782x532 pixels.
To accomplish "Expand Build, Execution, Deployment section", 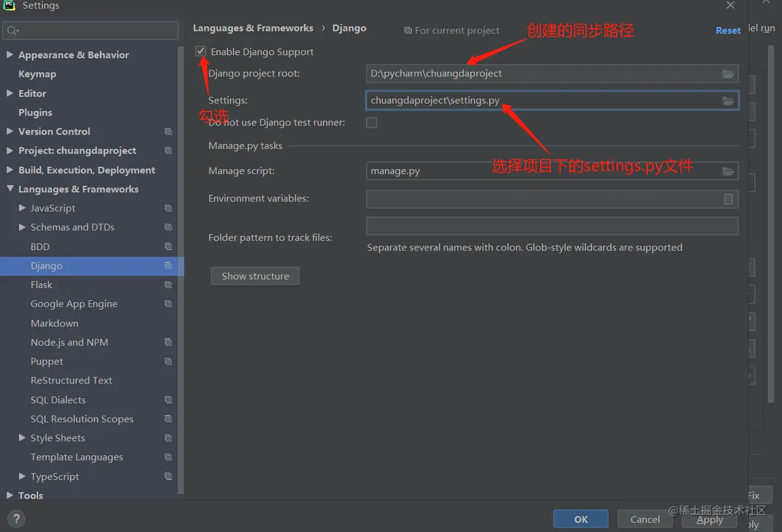I will (x=10, y=170).
